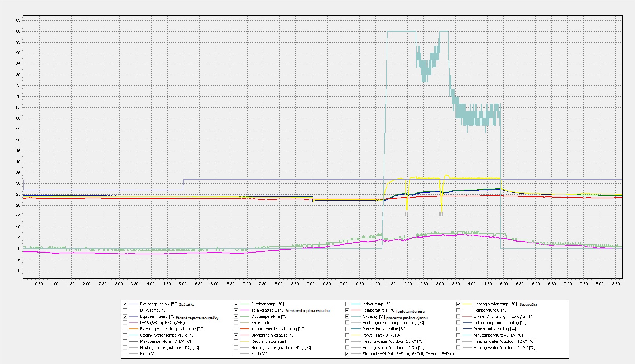Uncheck the Heating water temp. checkbox
The height and width of the screenshot is (364, 635).
pos(458,304)
